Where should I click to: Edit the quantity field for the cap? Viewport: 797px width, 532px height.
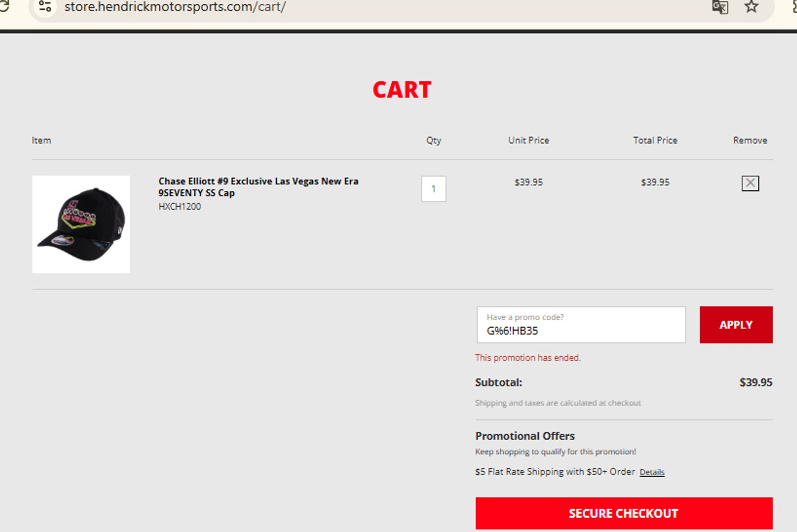click(x=434, y=189)
